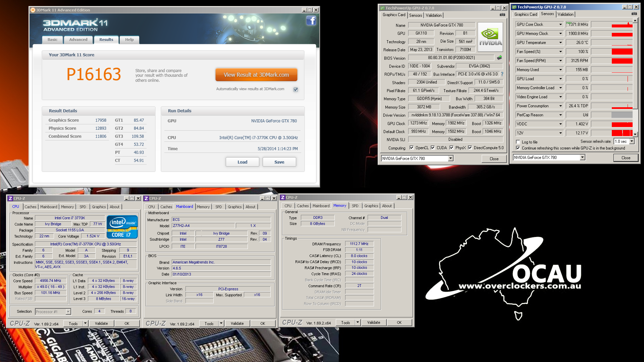Toggle the CUDA checkbox in GPU-Z
The height and width of the screenshot is (362, 644).
433,147
